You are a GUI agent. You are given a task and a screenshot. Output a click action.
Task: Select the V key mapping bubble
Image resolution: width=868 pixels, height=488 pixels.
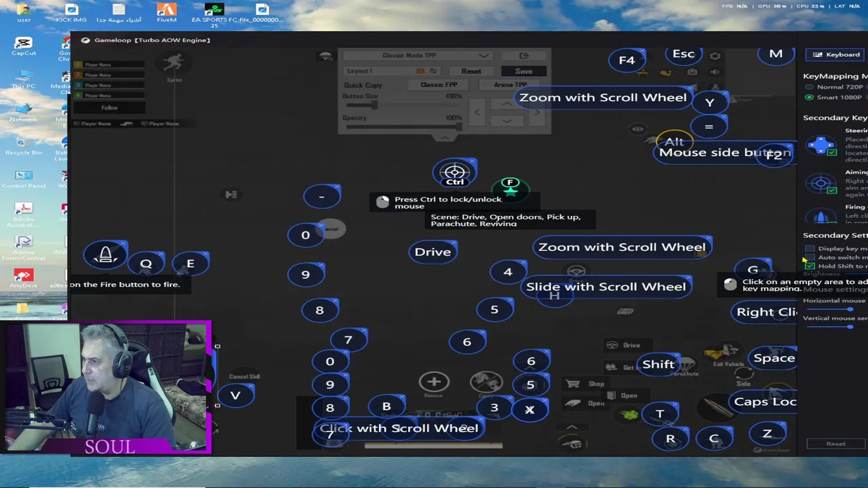pos(235,396)
